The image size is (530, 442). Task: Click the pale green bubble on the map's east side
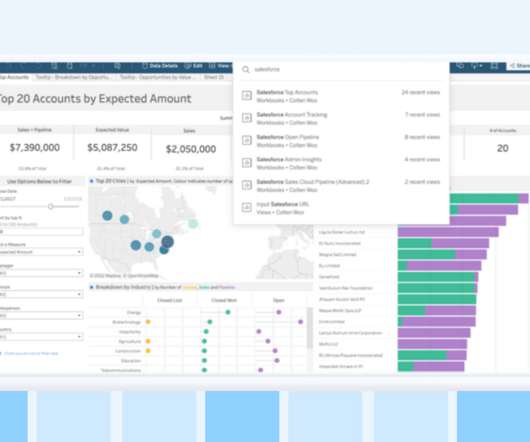click(193, 223)
